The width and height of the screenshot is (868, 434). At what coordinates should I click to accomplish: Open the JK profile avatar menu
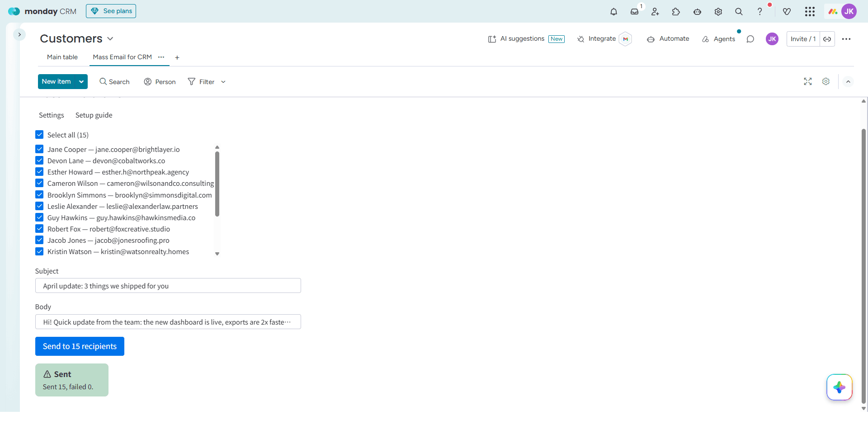849,11
